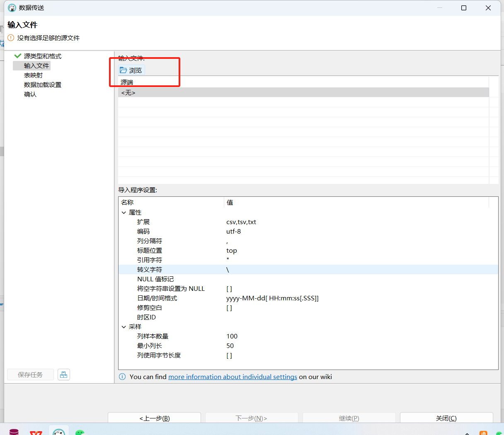Image resolution: width=504 pixels, height=435 pixels.
Task: Open the red database app in the taskbar
Action: tap(14, 432)
